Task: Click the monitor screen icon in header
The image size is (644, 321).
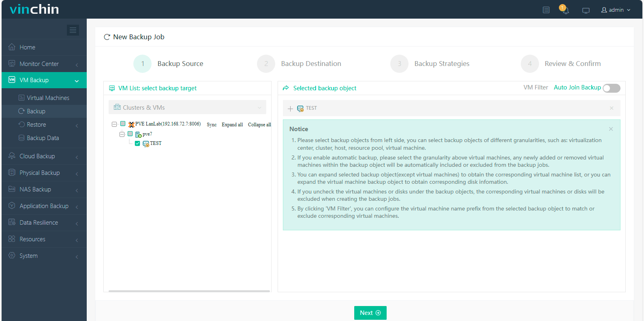Action: coord(586,10)
